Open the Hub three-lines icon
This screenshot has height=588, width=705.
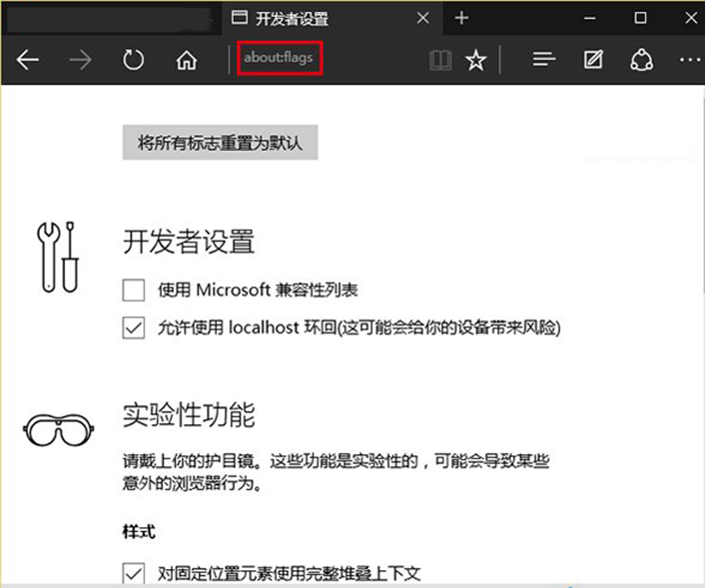click(x=543, y=60)
